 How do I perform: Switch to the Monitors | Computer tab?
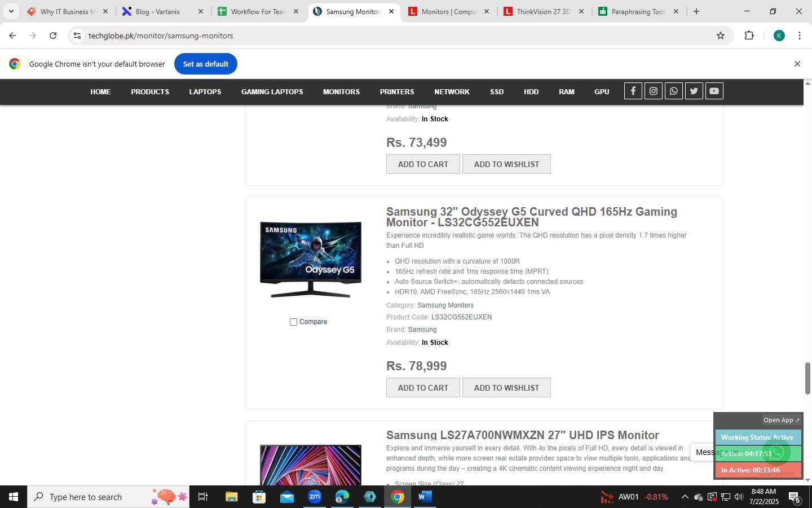pyautogui.click(x=449, y=11)
